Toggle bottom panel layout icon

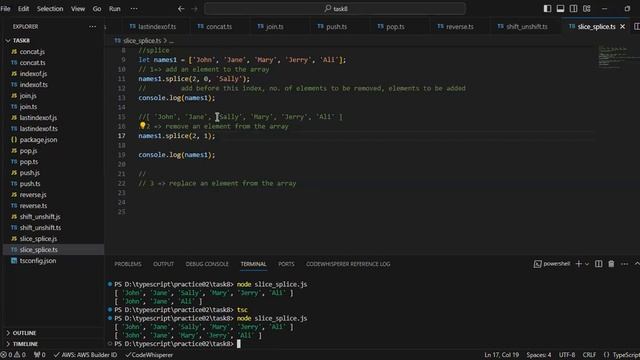560,9
